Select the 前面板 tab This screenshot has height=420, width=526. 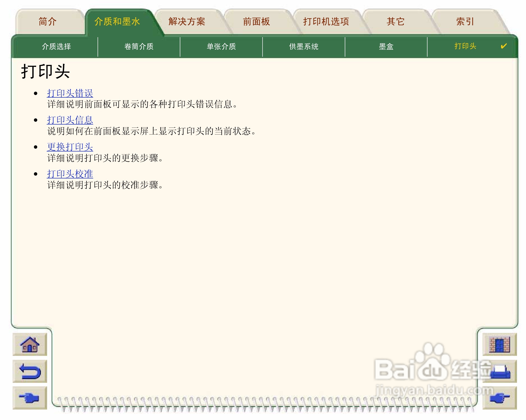(256, 22)
